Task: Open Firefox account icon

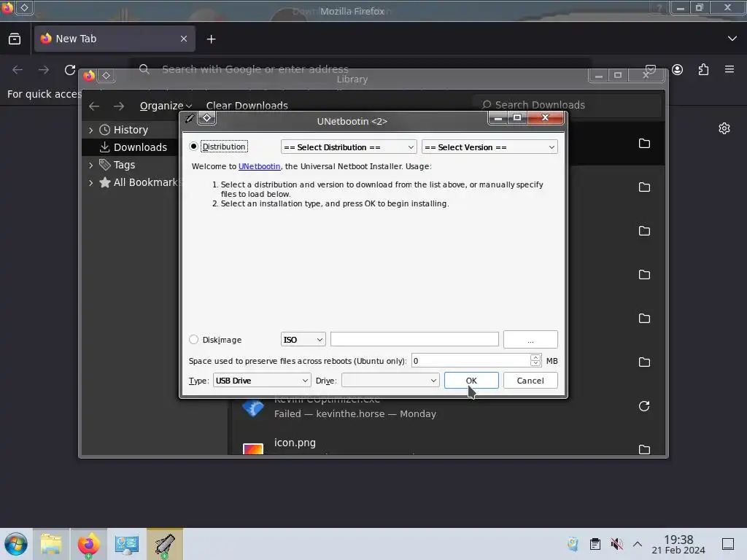Action: pos(678,70)
